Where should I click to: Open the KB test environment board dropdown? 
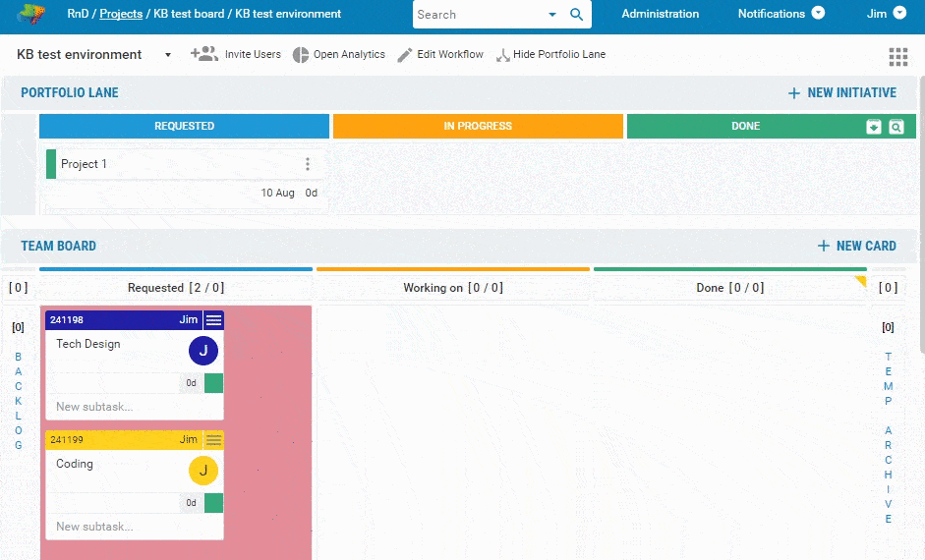coord(168,55)
